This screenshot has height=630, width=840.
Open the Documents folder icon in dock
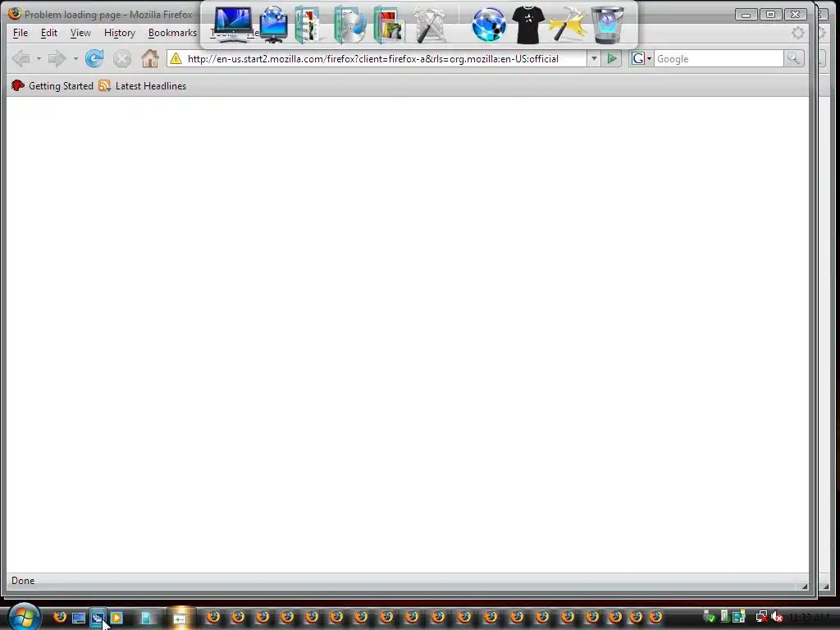(x=308, y=24)
